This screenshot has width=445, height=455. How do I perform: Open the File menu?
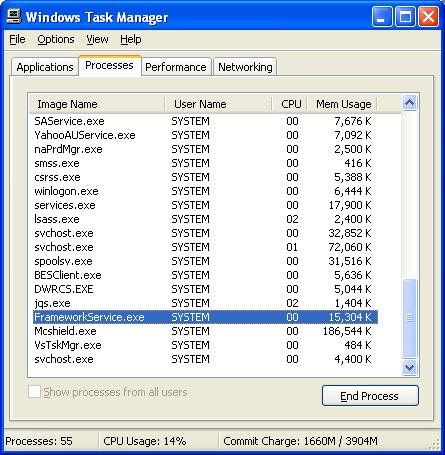[x=17, y=39]
